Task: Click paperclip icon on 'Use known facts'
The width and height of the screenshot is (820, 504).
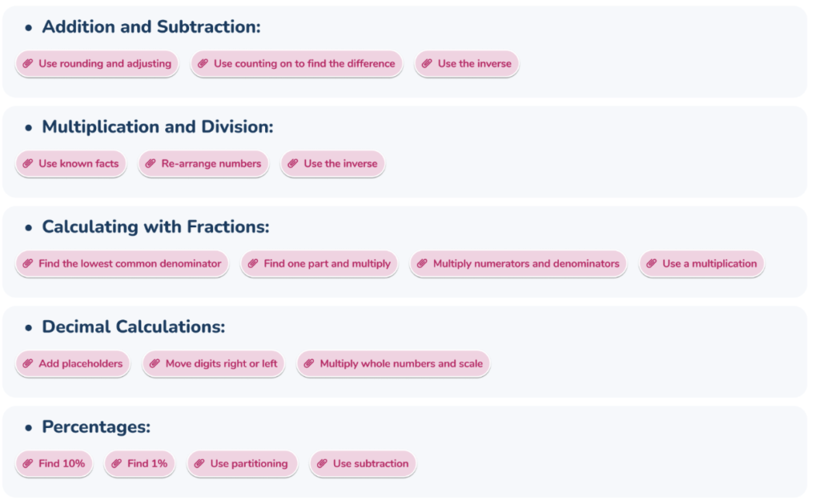Action: pos(28,164)
